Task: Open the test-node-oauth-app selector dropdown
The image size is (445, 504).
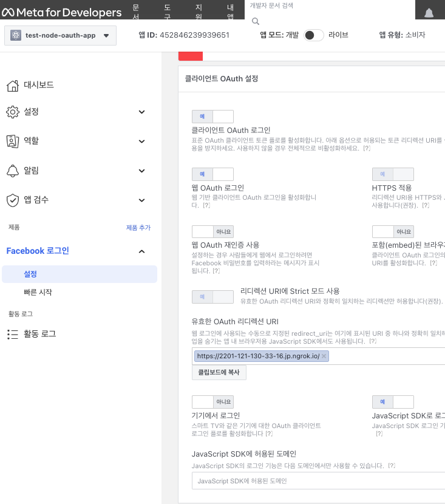Action: click(60, 35)
